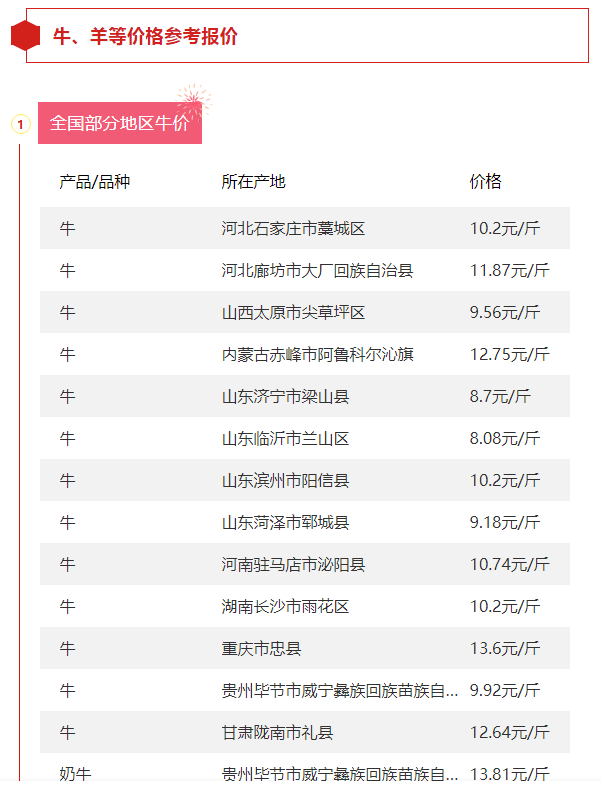The width and height of the screenshot is (601, 787).
Task: Click the 牛、羊等价格参考报价 heading
Action: pyautogui.click(x=145, y=37)
